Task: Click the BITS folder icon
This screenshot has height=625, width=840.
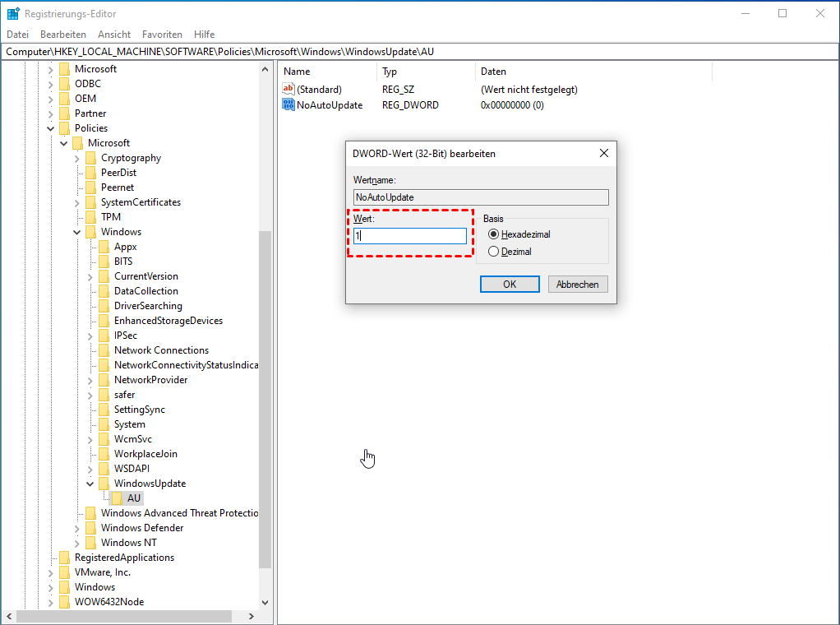Action: coord(104,262)
